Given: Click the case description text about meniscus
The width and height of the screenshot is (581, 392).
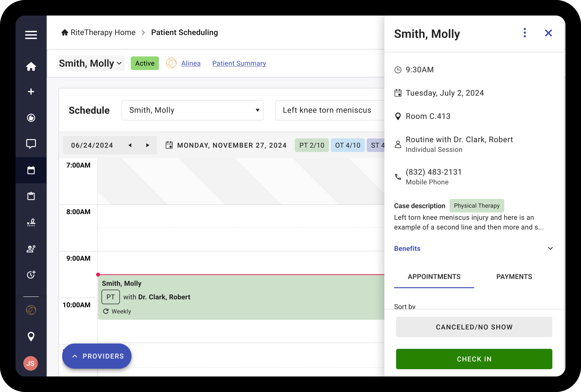Looking at the screenshot, I should (x=469, y=222).
